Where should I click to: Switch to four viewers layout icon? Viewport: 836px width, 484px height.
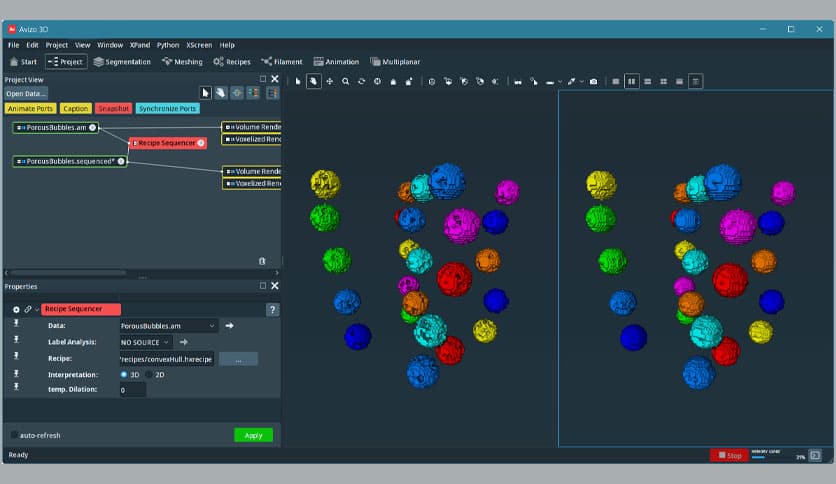(663, 81)
